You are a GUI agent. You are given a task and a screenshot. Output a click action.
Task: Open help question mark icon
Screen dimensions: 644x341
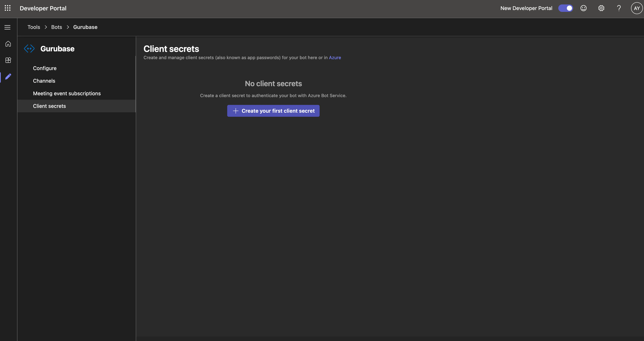click(x=619, y=8)
